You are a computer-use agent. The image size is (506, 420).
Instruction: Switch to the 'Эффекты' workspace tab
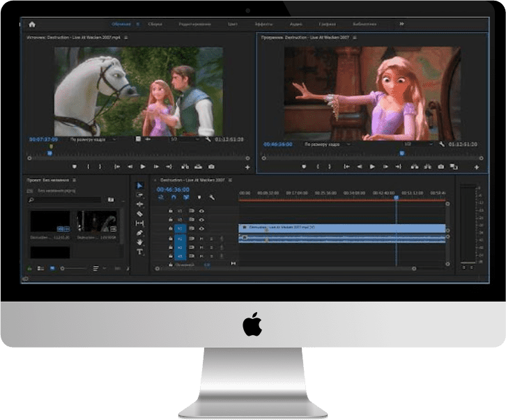(263, 24)
